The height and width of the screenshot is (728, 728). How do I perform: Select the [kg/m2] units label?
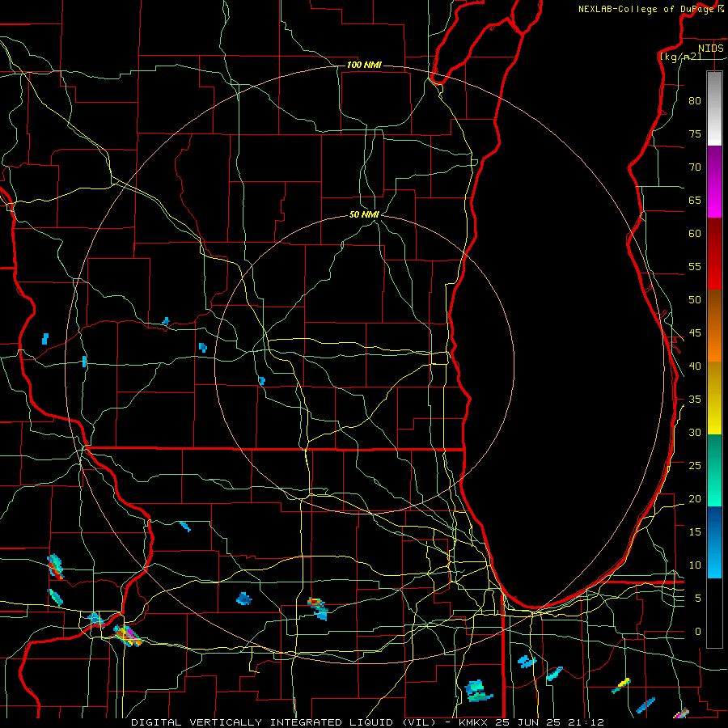(680, 56)
